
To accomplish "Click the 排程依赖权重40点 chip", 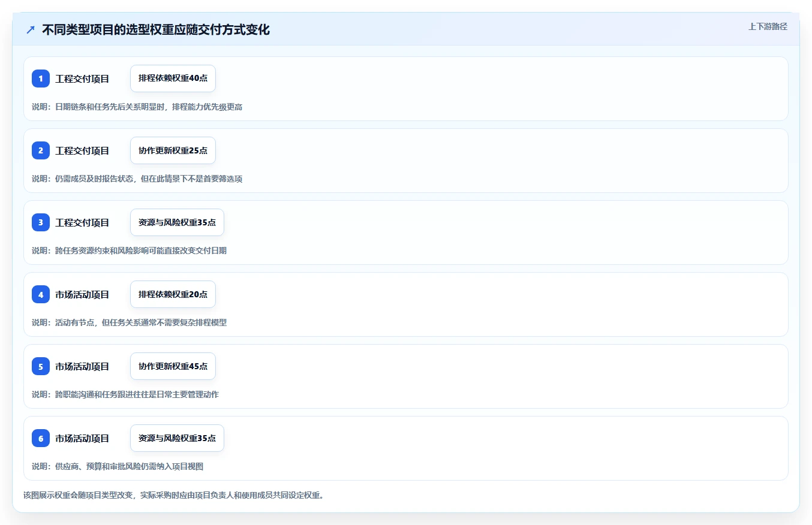I will coord(173,79).
